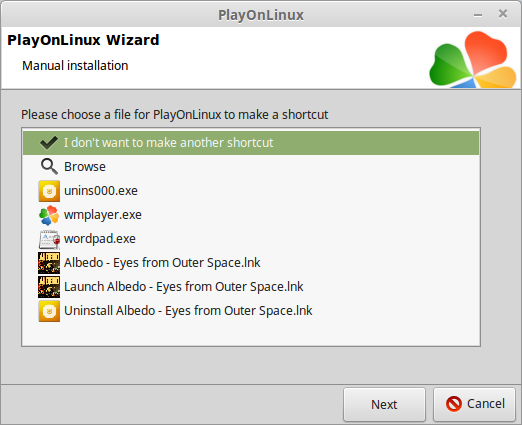Click the red prohibition icon on Cancel
The image size is (522, 425).
point(454,404)
